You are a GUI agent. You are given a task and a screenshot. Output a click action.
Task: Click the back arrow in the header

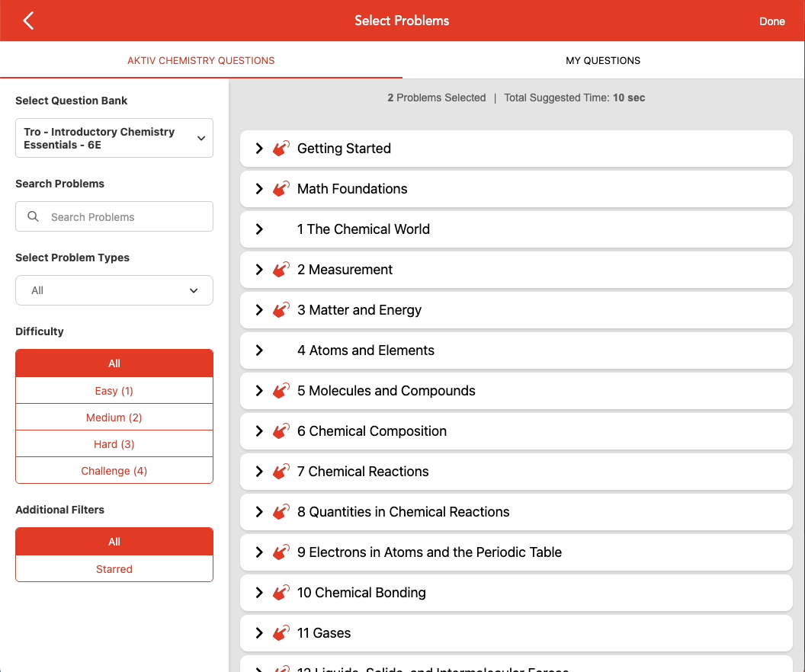click(27, 21)
